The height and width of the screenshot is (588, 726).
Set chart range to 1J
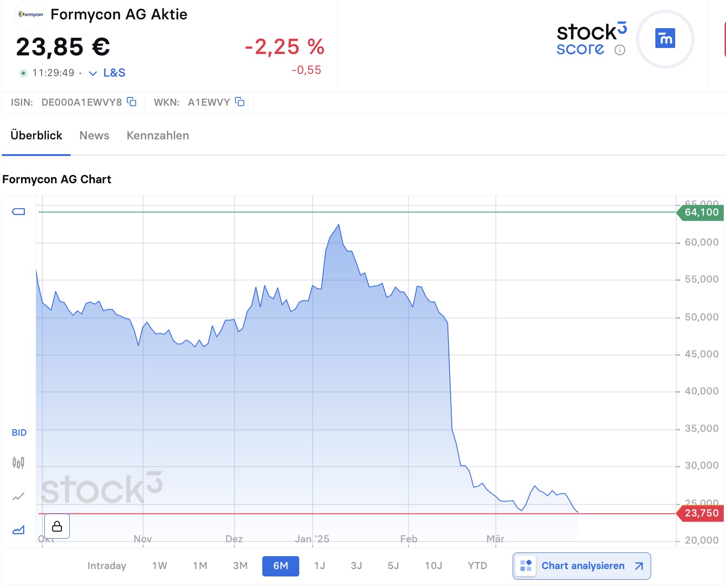pyautogui.click(x=320, y=566)
